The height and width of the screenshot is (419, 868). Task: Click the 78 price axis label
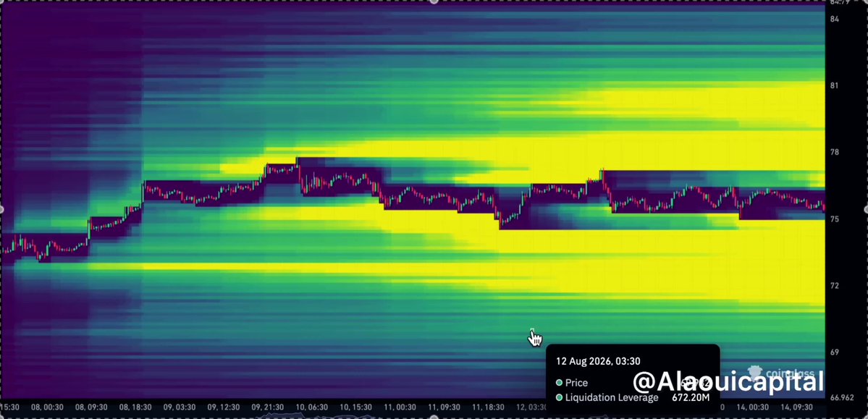tap(834, 152)
